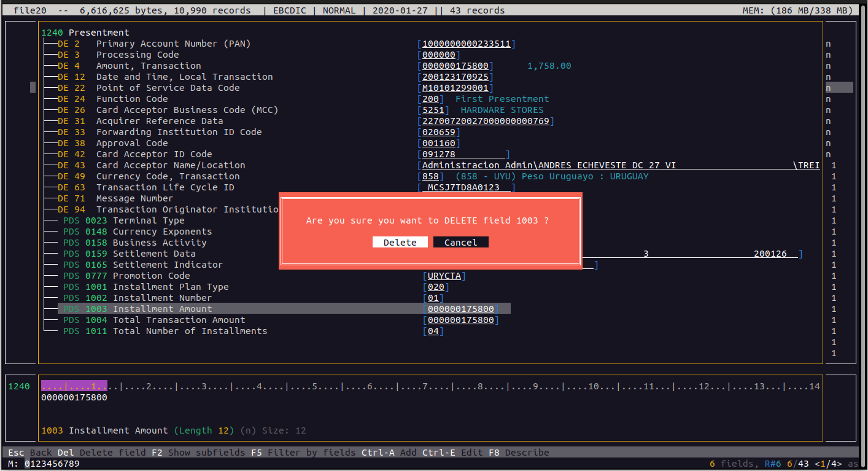Click the left-side record scrollbar marker
The height and width of the screenshot is (471, 868).
(x=33, y=87)
